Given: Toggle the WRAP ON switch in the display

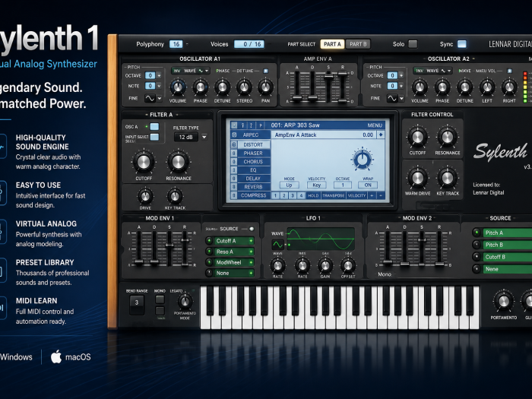Looking at the screenshot, I should (368, 185).
